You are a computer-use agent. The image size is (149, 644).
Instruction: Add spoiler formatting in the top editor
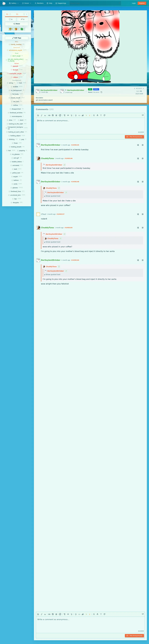point(83,115)
